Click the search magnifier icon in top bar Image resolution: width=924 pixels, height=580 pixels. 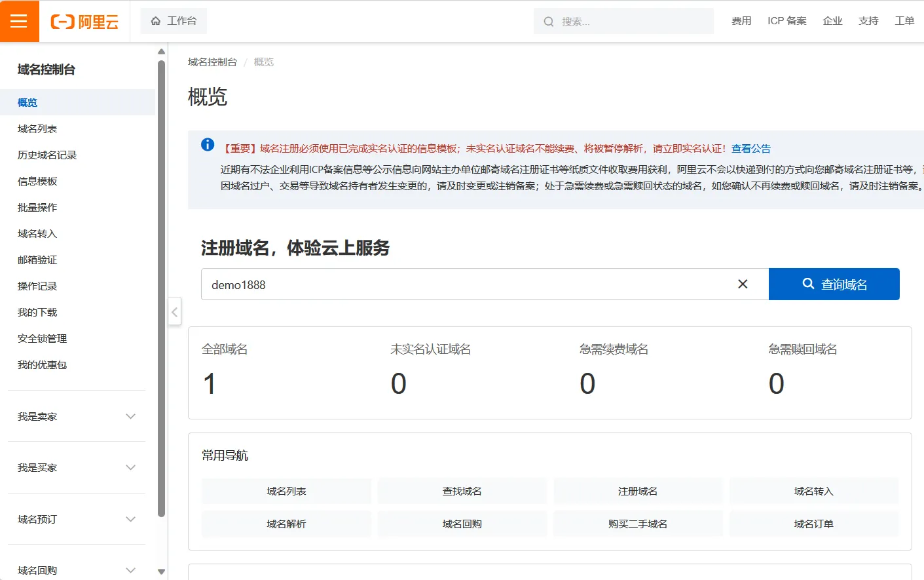coord(549,22)
